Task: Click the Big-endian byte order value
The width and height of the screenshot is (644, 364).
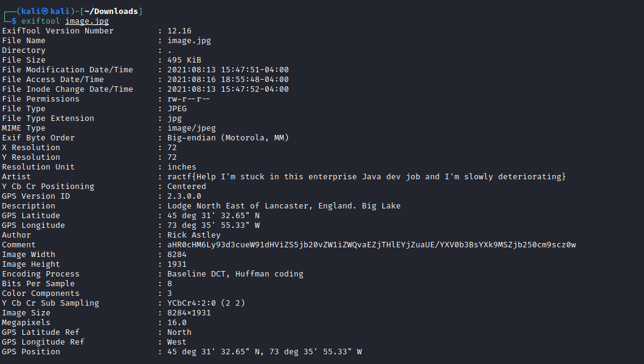Action: point(228,138)
